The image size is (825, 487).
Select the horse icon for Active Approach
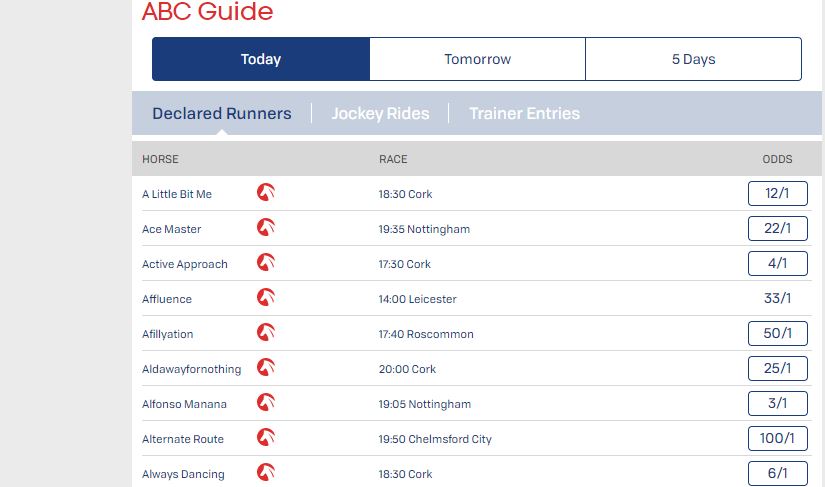tap(266, 263)
